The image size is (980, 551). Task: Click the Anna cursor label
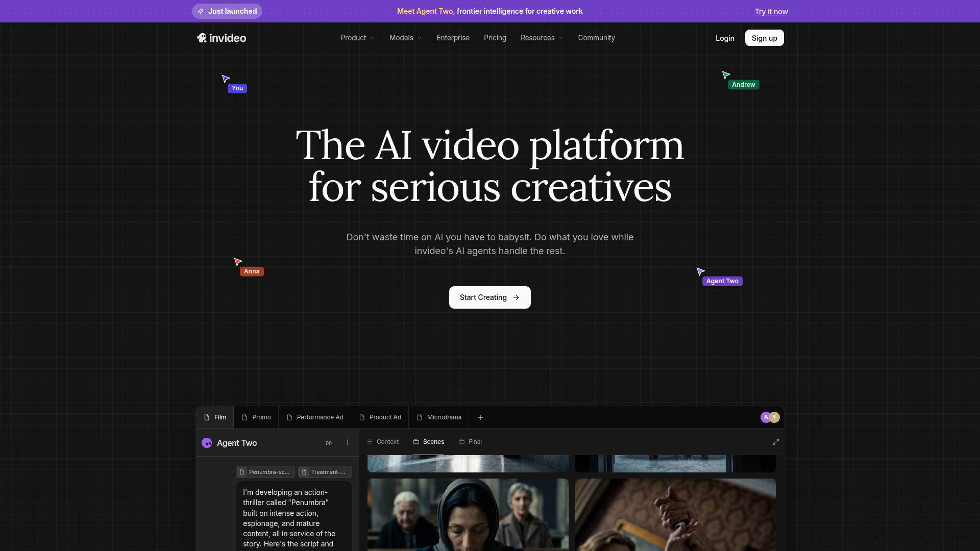pos(252,271)
